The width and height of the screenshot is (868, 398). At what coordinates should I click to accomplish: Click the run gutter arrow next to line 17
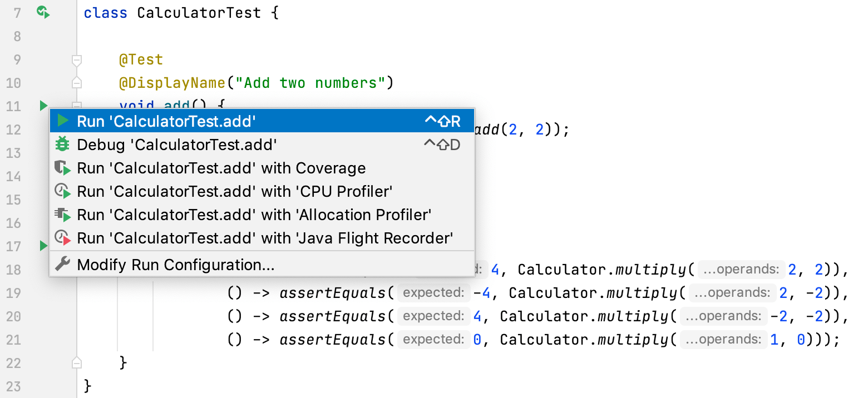tap(43, 246)
